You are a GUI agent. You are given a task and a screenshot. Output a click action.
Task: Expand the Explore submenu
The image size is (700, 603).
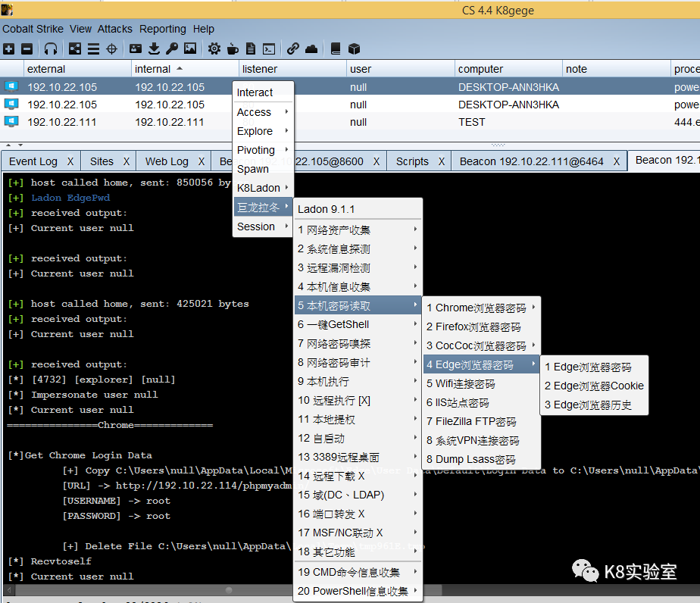[x=263, y=131]
